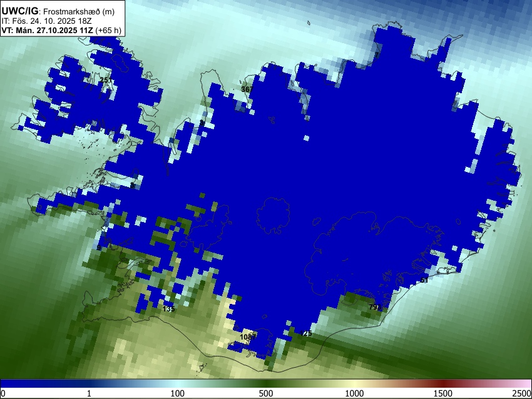
Task: Select the initial time line 'IT: Fös. 24. 10. 2025 18Z'
Action: coord(46,21)
